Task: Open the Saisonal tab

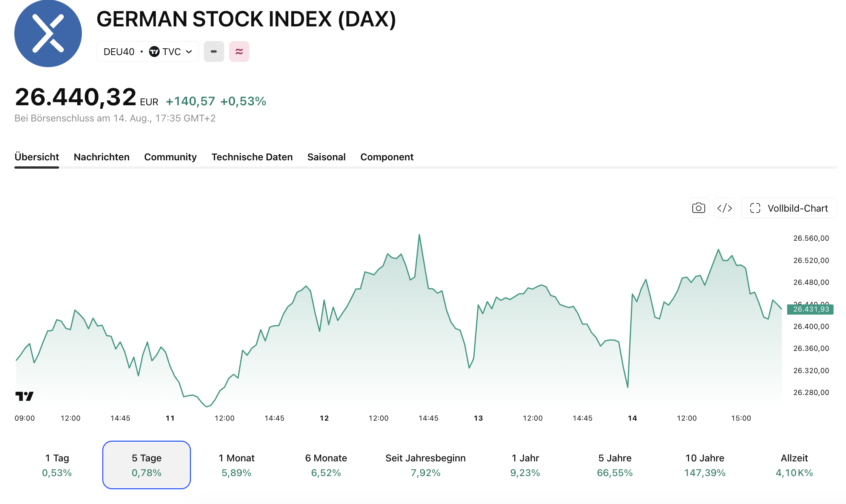Action: click(x=326, y=157)
